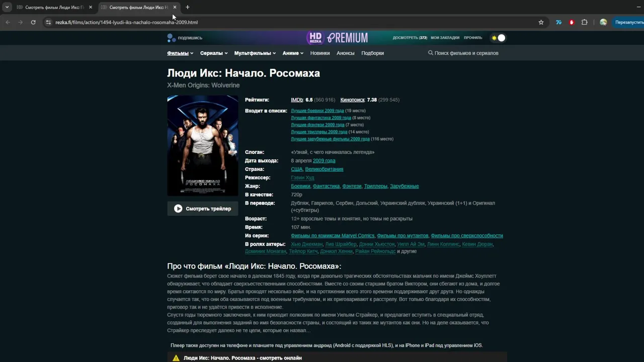Open the tab search dropdown arrow

coord(7,7)
